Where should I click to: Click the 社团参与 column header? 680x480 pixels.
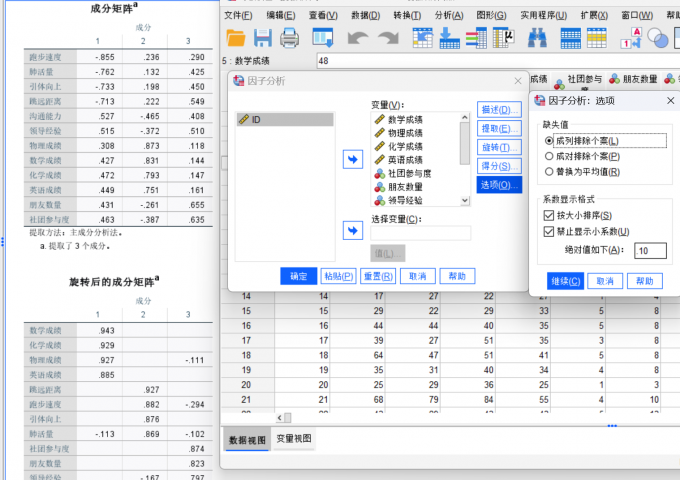(x=578, y=79)
